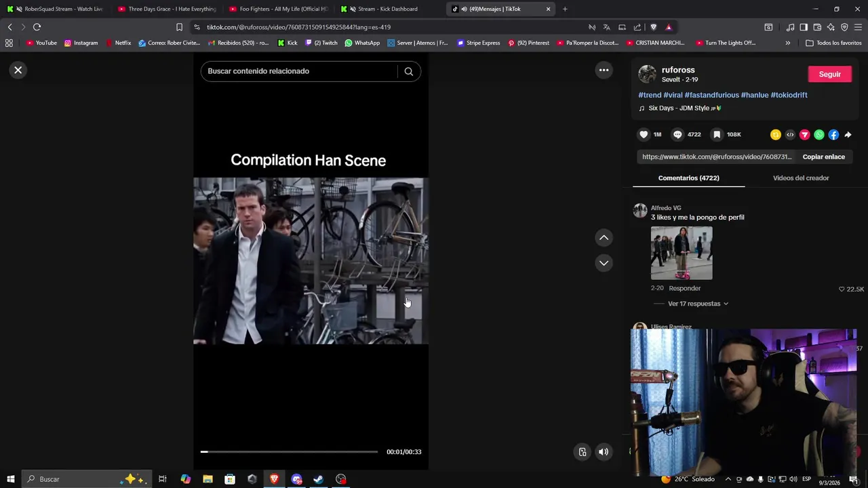Screen dimensions: 868x488
Task: Open image attached to Alfredo VG's comment
Action: tap(682, 253)
